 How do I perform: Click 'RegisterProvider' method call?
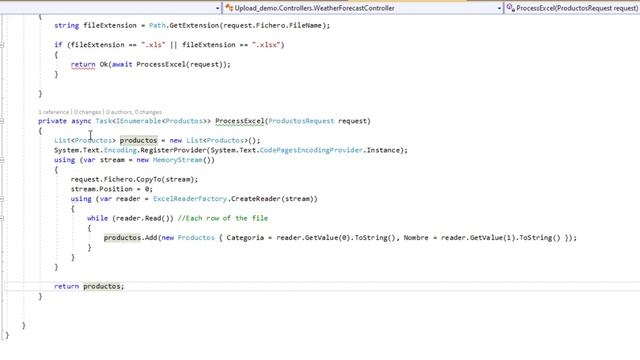(173, 150)
